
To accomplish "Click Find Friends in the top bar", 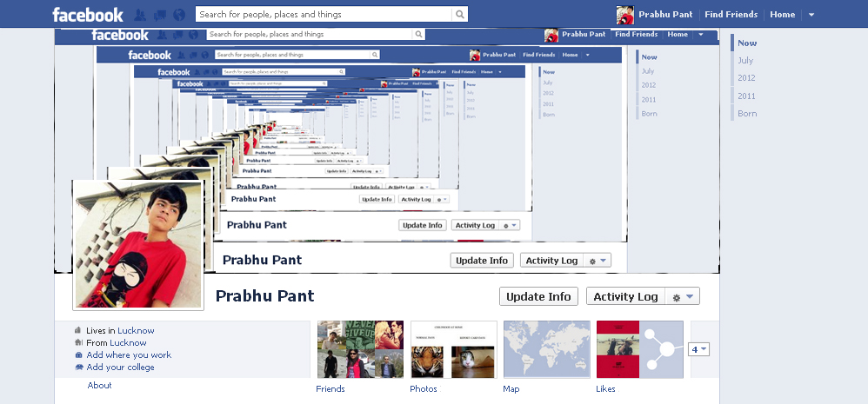I will click(x=731, y=15).
